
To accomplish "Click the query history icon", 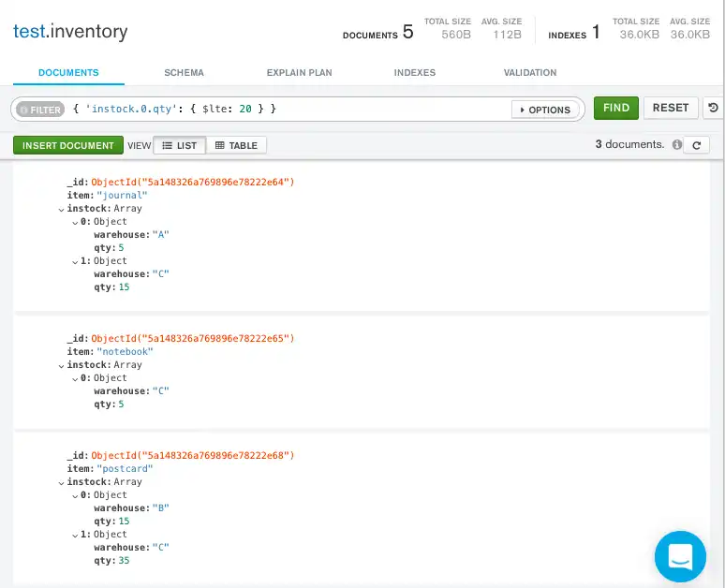I will pyautogui.click(x=714, y=109).
